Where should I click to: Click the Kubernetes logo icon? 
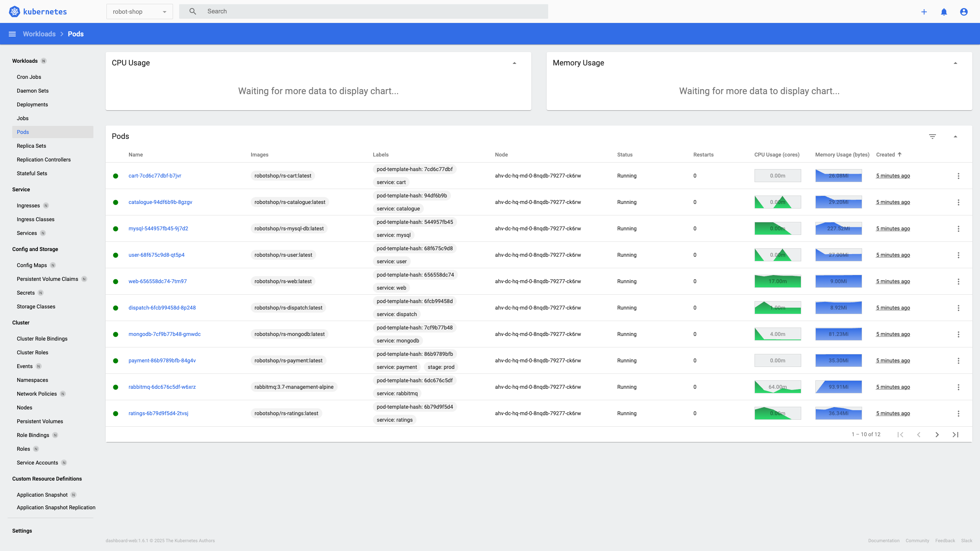tap(14, 11)
